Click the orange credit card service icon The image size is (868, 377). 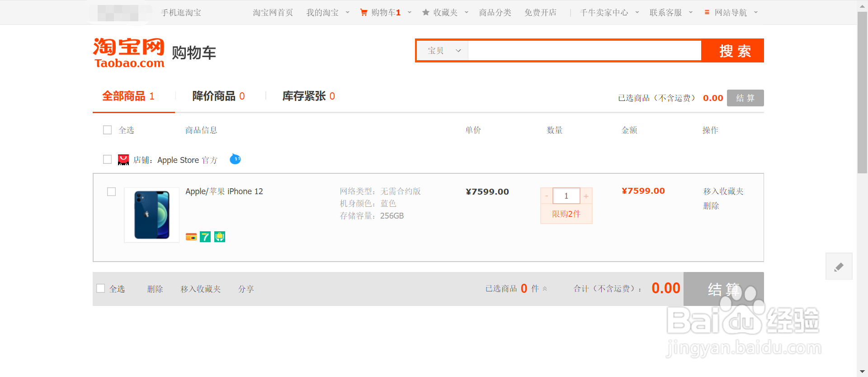coord(191,237)
